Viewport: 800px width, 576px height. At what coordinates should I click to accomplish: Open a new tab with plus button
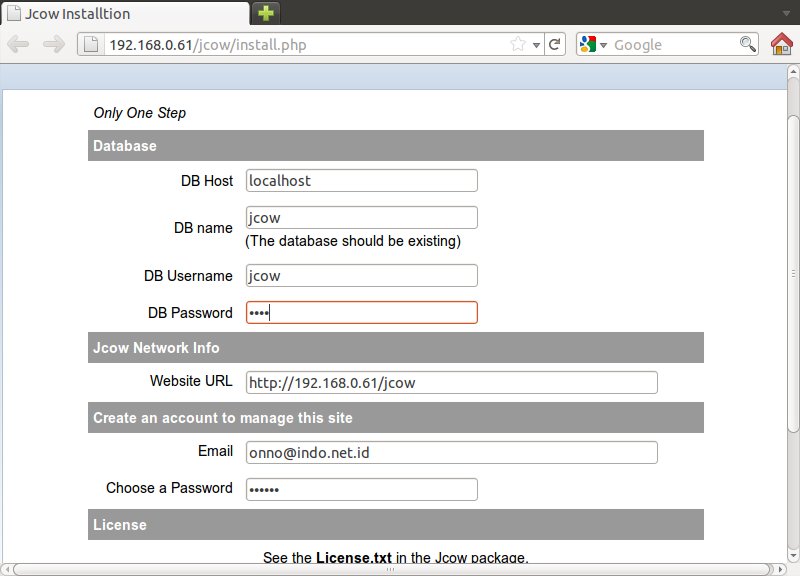click(266, 14)
